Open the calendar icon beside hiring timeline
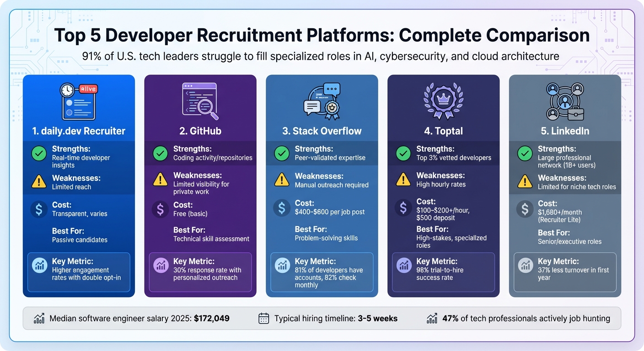The image size is (644, 351). 263,318
